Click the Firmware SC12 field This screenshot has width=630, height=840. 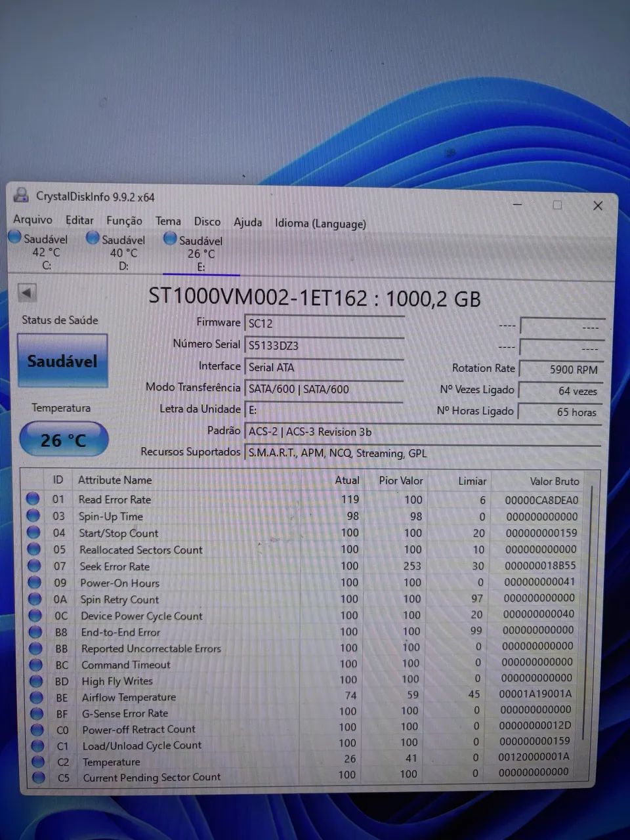pyautogui.click(x=324, y=324)
